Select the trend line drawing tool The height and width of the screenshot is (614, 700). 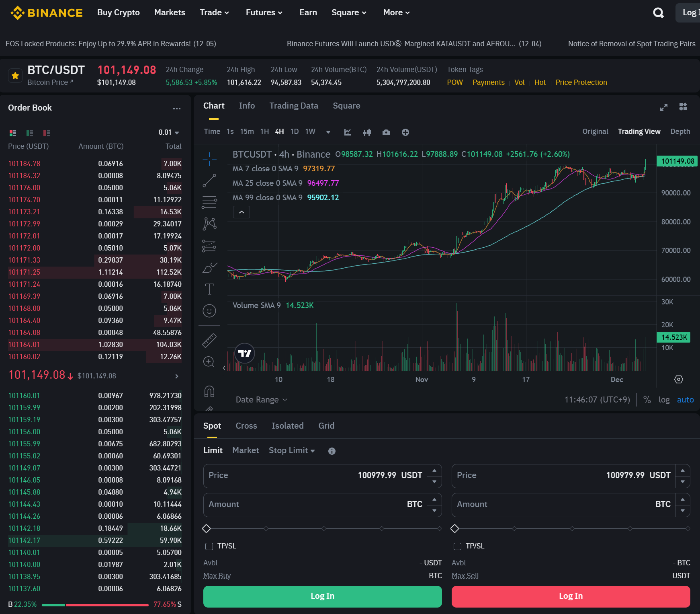pos(209,181)
